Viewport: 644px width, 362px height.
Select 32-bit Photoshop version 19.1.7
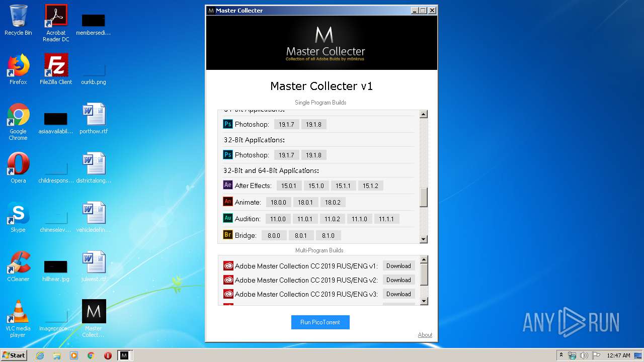(x=287, y=155)
